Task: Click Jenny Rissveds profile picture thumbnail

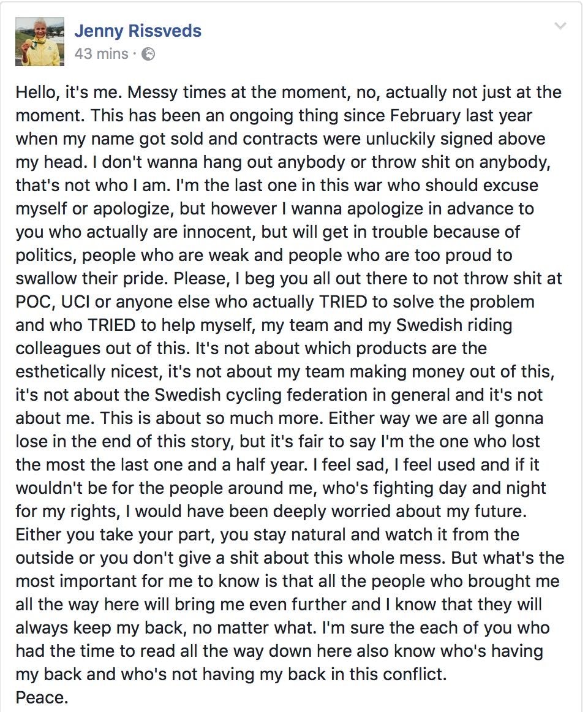Action: click(39, 41)
